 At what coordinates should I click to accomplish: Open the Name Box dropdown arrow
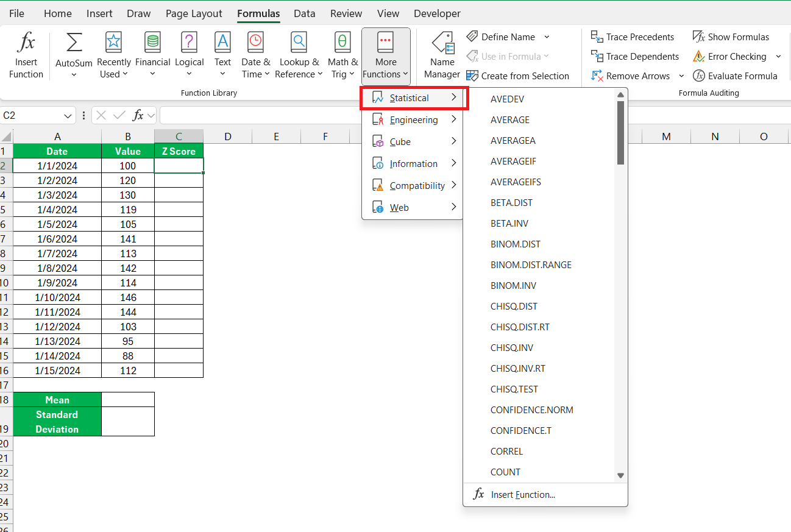click(x=68, y=115)
